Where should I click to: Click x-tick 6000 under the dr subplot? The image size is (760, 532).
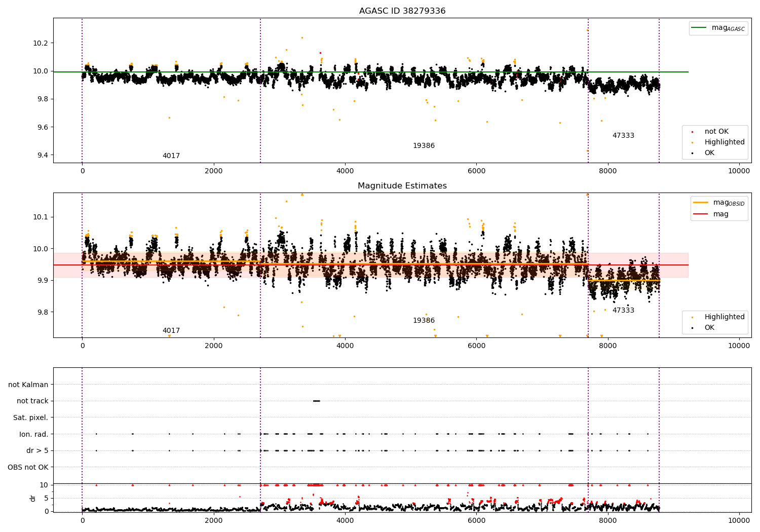tap(476, 520)
